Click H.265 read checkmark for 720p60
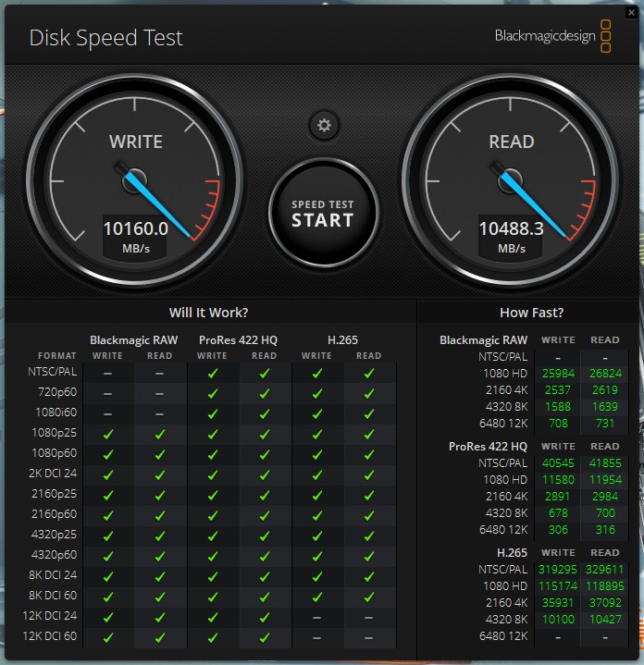Viewport: 644px width, 665px height. point(369,393)
